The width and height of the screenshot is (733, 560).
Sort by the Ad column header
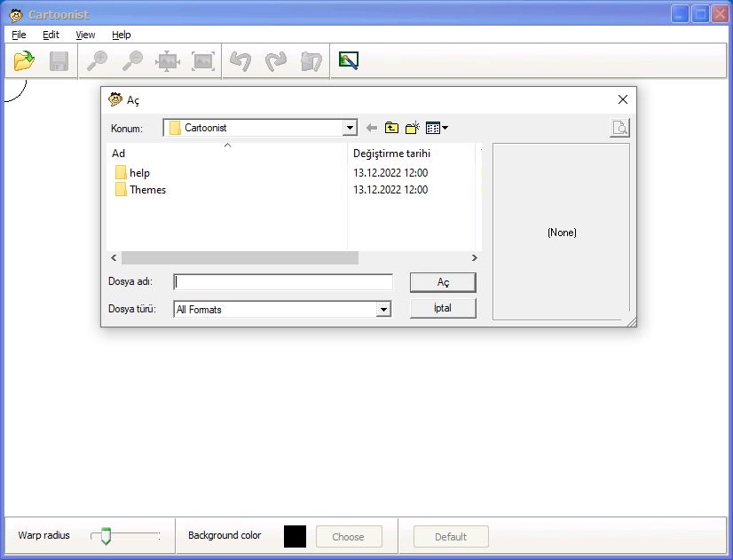(x=227, y=154)
